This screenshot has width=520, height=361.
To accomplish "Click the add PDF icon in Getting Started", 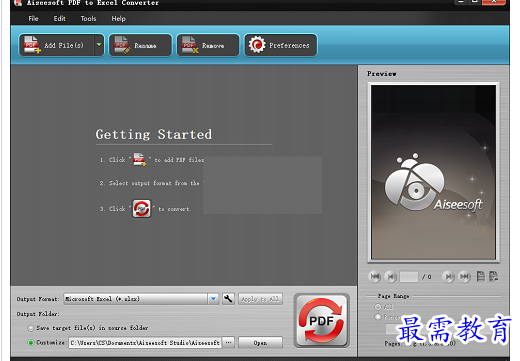I will 139,159.
